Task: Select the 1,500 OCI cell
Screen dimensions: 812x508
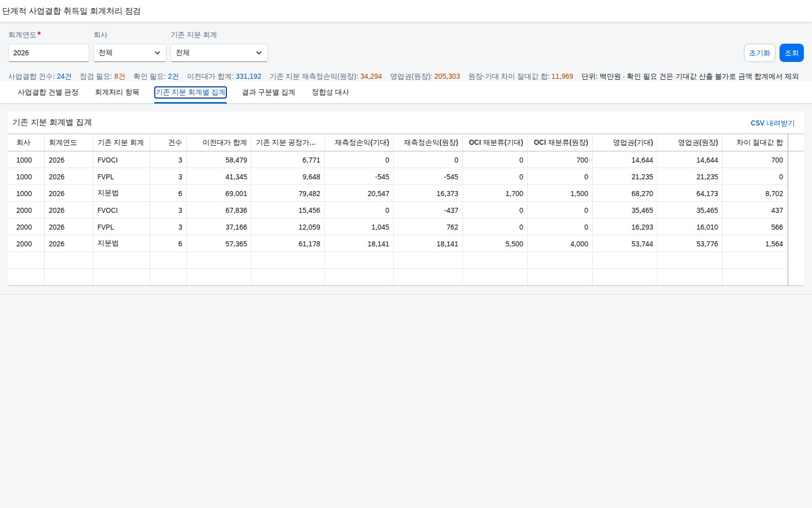Action: point(560,194)
